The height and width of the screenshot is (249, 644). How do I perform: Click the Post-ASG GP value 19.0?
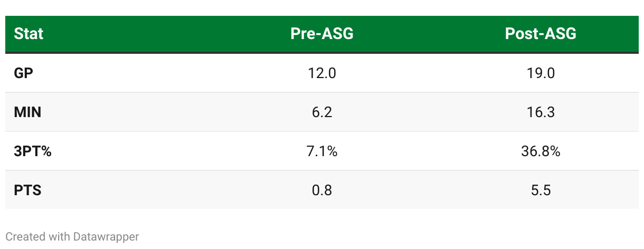point(540,73)
